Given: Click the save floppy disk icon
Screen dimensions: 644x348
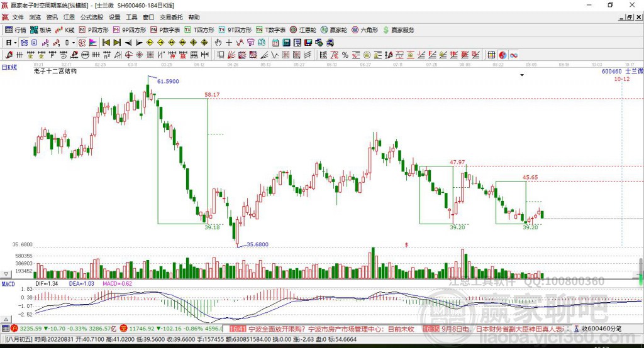Looking at the screenshot, I should click(x=308, y=43).
